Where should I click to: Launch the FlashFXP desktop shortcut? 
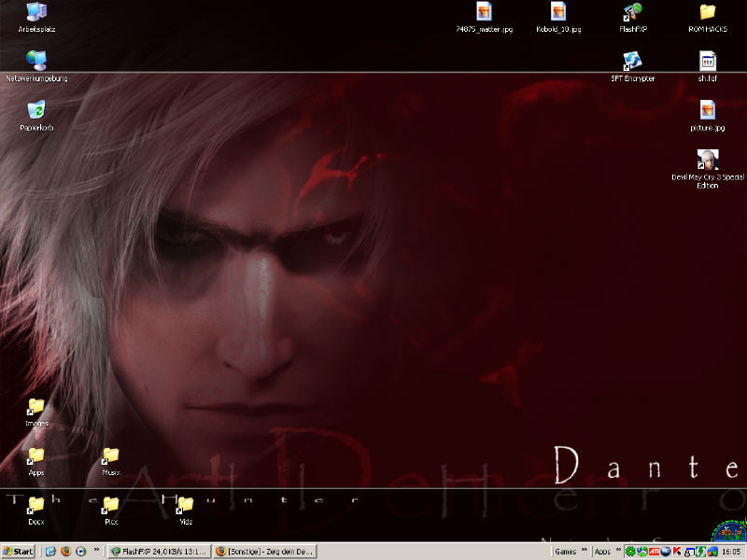click(x=633, y=17)
